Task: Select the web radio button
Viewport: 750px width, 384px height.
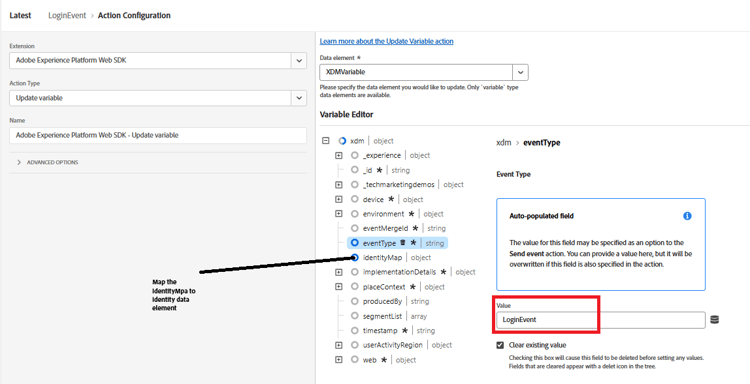Action: coord(354,360)
